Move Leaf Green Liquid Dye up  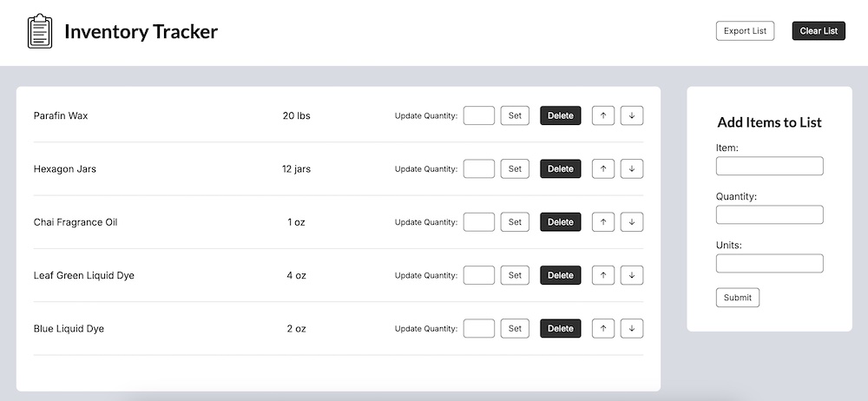click(x=602, y=275)
